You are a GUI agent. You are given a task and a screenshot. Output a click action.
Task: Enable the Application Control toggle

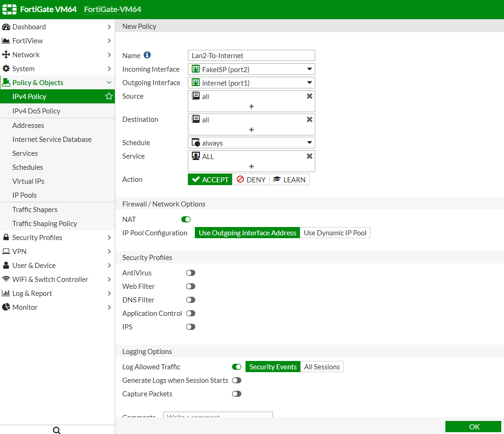pos(191,314)
